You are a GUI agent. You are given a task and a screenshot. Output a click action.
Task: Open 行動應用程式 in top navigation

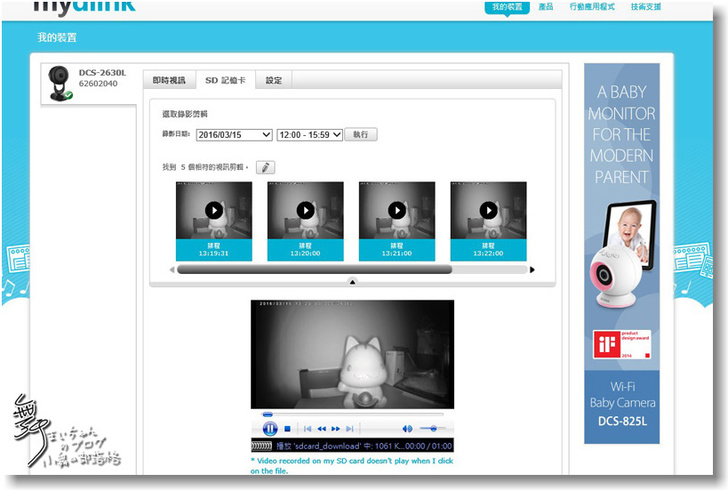(592, 7)
